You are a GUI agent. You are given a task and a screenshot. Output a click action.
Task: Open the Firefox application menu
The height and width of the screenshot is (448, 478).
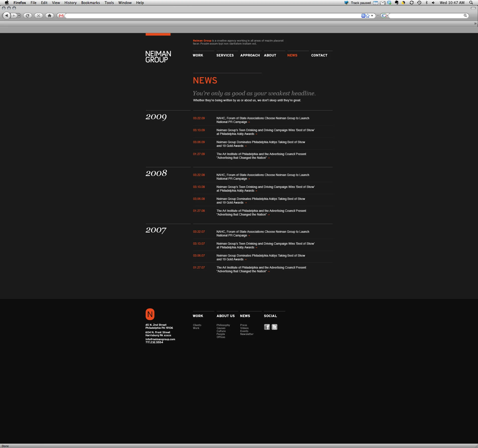[20, 3]
